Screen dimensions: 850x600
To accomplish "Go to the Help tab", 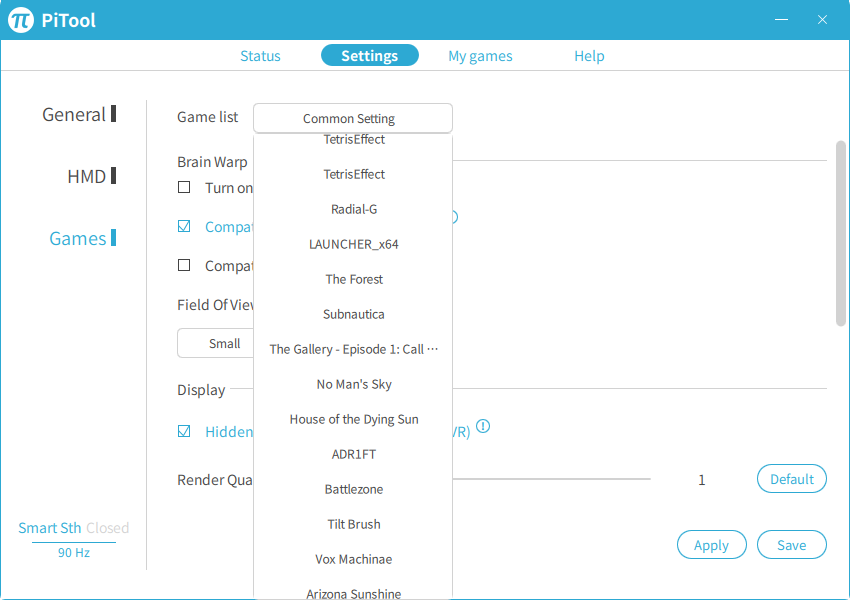I will pos(589,56).
